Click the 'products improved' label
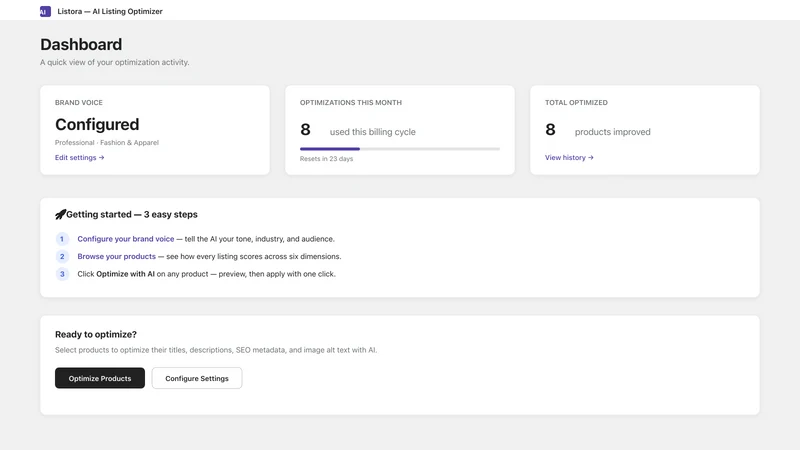800x450 pixels. 612,132
